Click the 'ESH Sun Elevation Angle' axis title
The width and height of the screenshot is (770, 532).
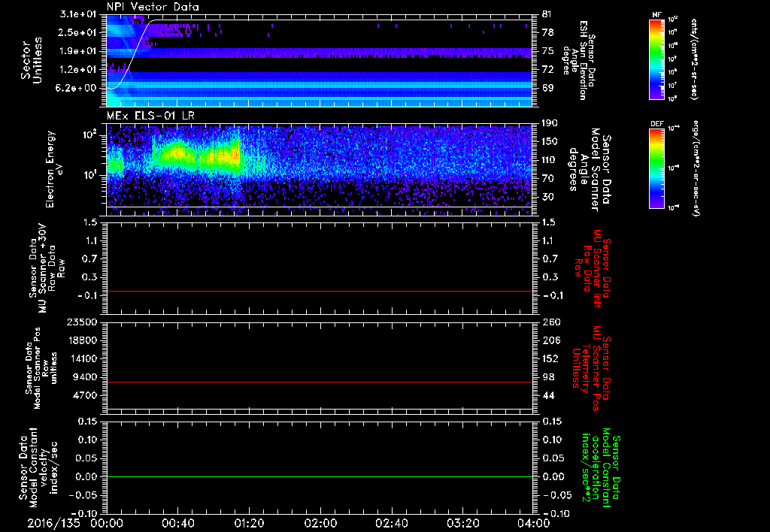(x=580, y=60)
